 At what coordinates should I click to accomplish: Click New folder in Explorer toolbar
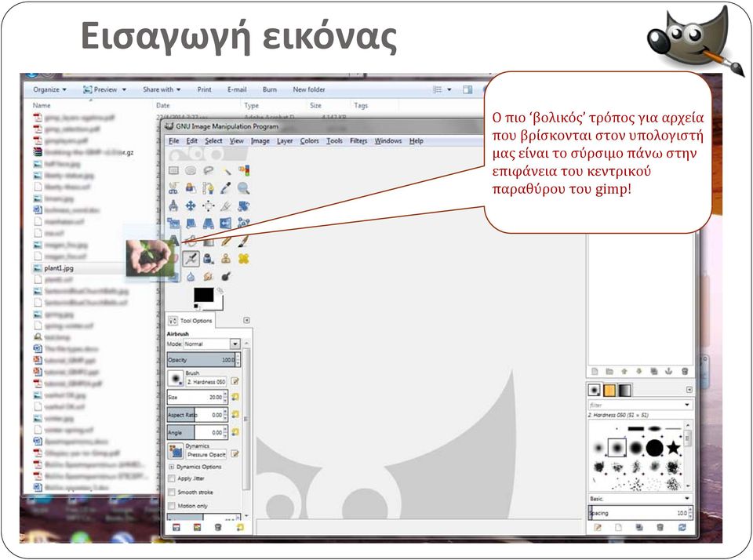coord(309,89)
